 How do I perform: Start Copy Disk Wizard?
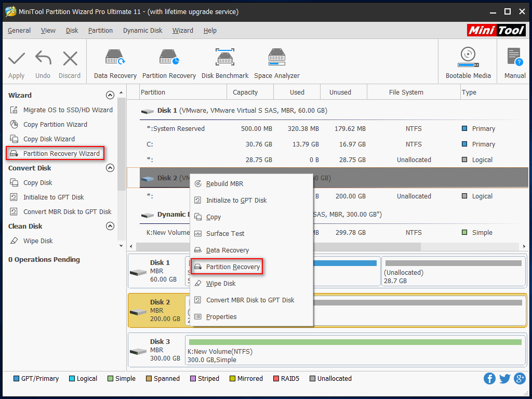click(x=43, y=139)
